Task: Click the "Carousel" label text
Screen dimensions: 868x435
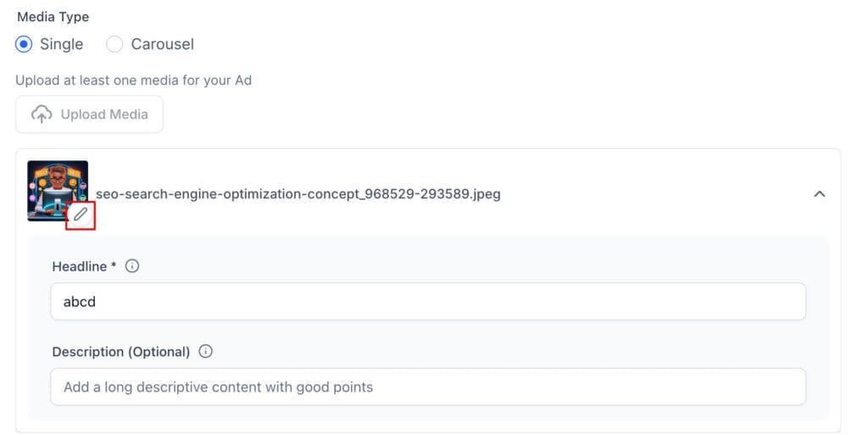Action: click(x=162, y=44)
